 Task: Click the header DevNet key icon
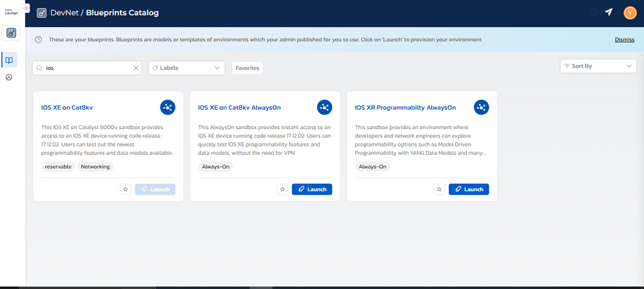point(41,13)
